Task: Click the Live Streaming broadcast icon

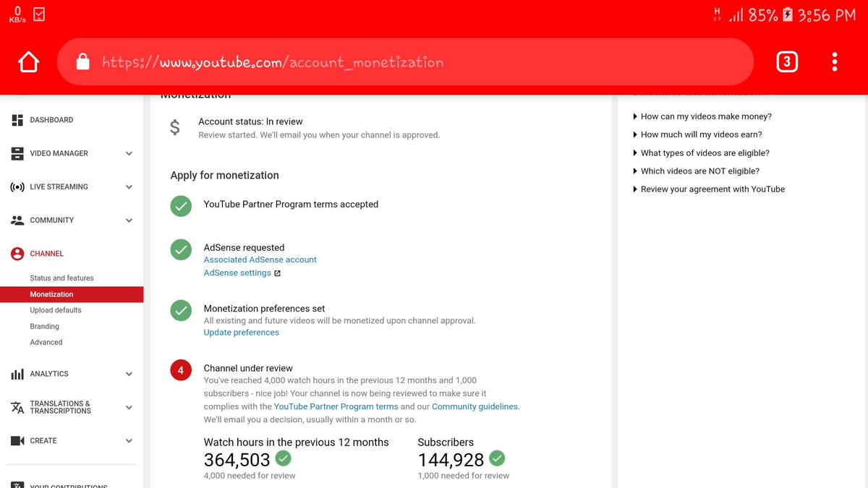Action: pyautogui.click(x=17, y=187)
